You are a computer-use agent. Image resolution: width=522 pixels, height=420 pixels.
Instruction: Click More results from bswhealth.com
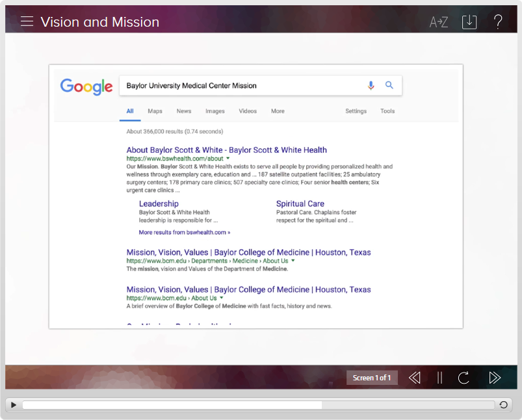[x=185, y=233]
